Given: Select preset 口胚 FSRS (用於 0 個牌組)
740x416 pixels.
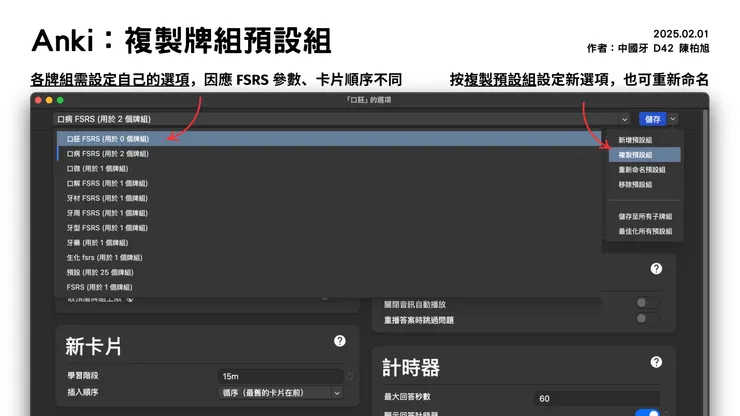Looking at the screenshot, I should point(329,139).
